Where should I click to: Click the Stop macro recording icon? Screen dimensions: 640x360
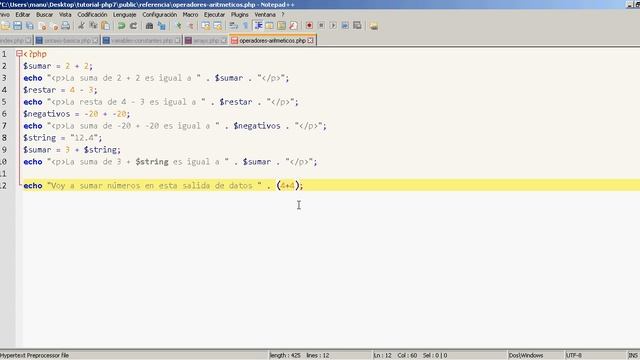(321, 26)
